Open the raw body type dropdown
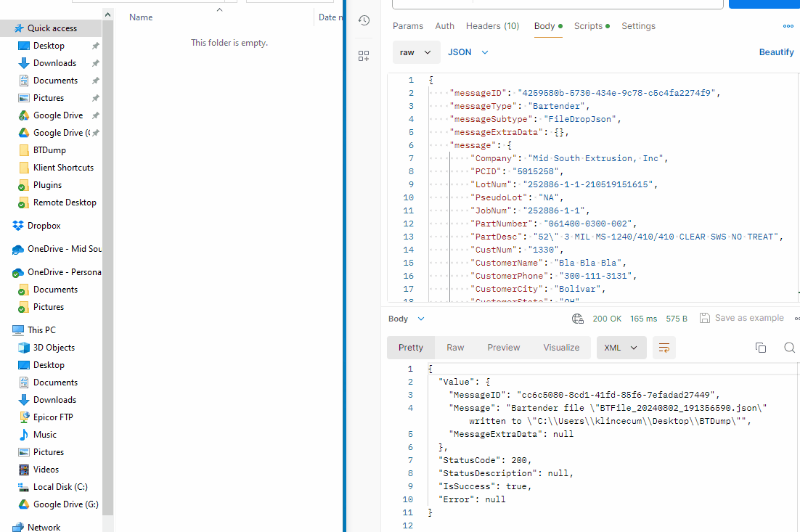The height and width of the screenshot is (532, 800). click(416, 52)
